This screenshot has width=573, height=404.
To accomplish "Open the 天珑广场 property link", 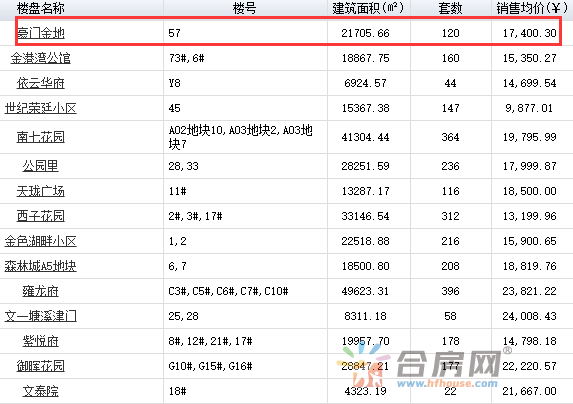I will 41,191.
